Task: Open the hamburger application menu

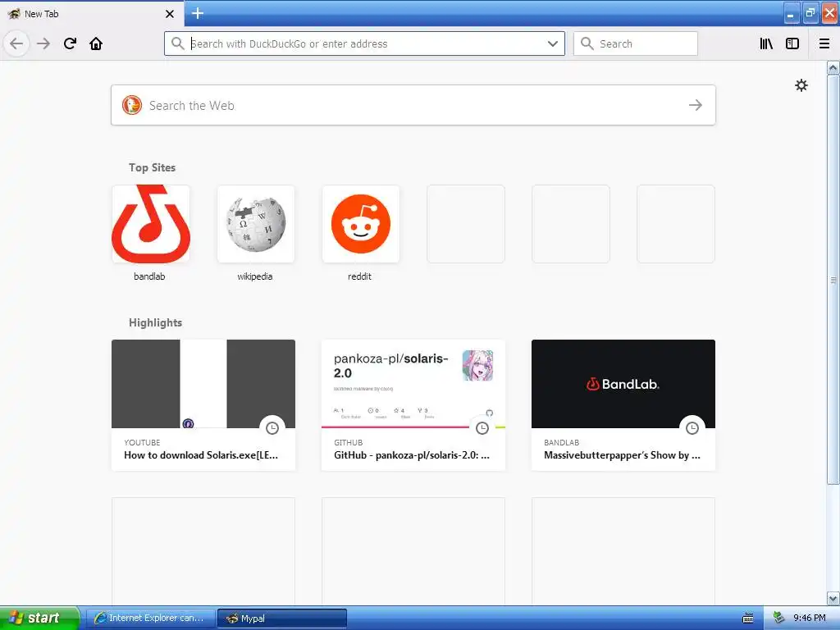Action: 824,43
